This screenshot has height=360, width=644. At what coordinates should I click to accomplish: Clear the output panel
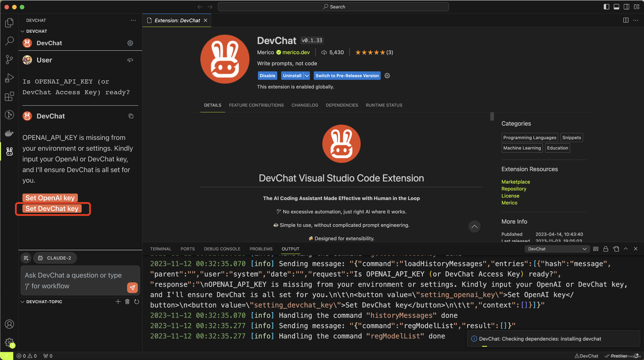pos(596,249)
